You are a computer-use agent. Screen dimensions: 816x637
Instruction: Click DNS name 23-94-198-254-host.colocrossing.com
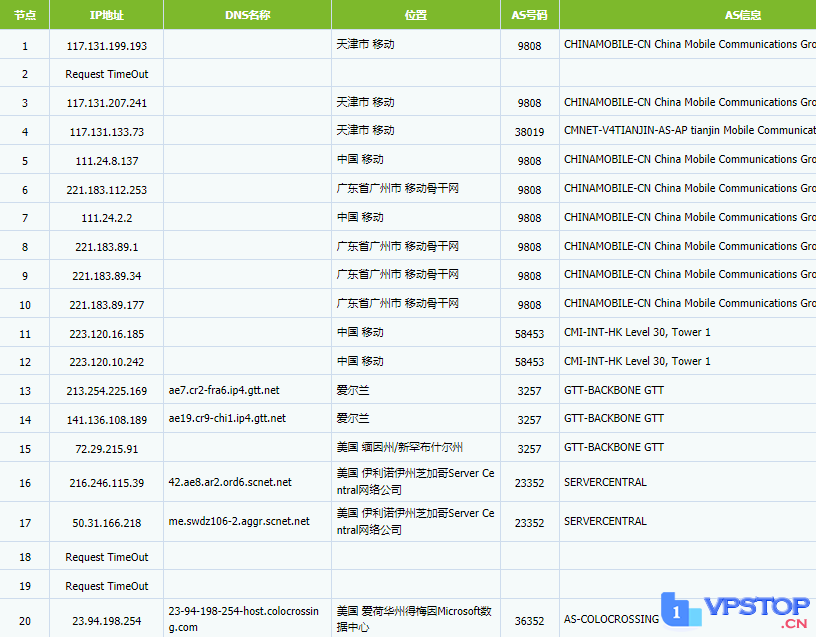pos(244,619)
